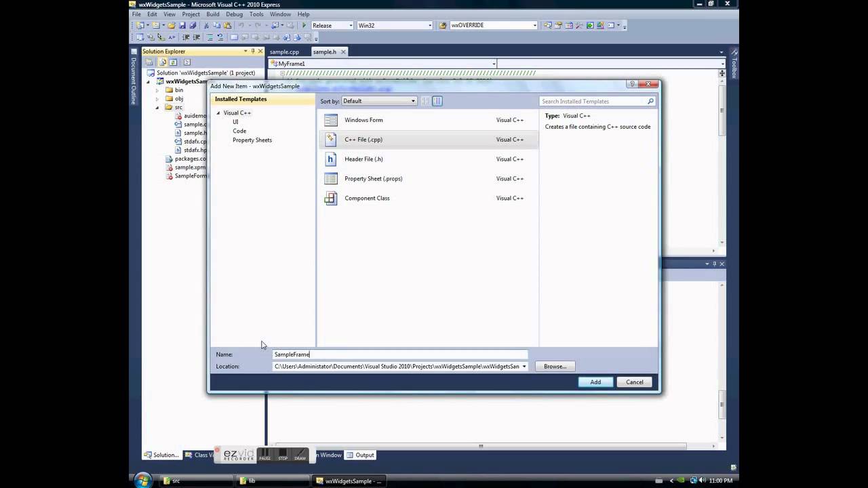Screen dimensions: 868x488
Task: Choose the C++ File (.cpp) template icon
Action: (x=331, y=140)
